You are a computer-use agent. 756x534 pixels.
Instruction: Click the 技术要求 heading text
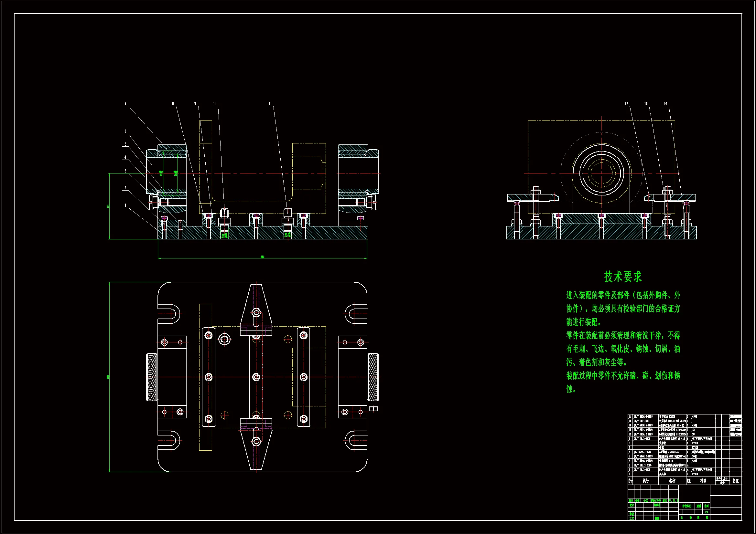pyautogui.click(x=623, y=277)
